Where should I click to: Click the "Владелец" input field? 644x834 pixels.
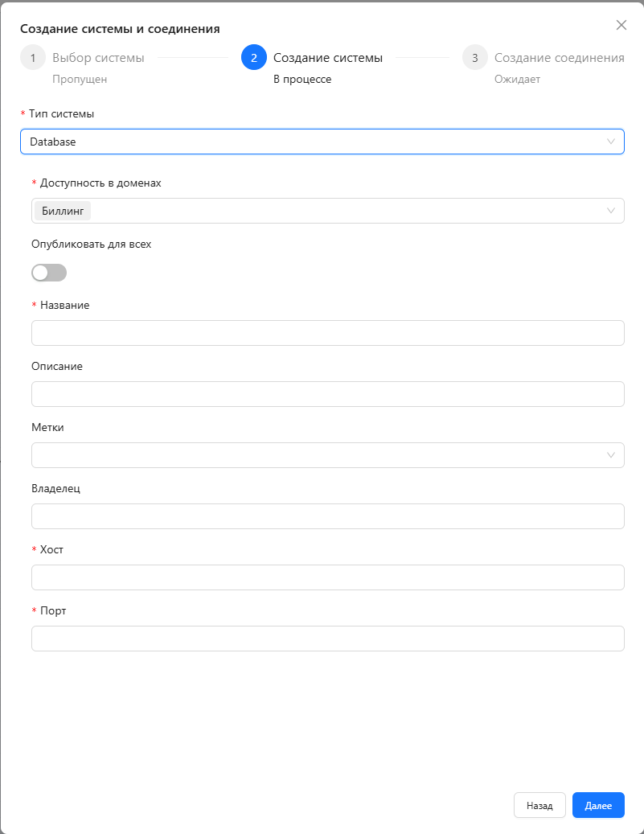[328, 516]
